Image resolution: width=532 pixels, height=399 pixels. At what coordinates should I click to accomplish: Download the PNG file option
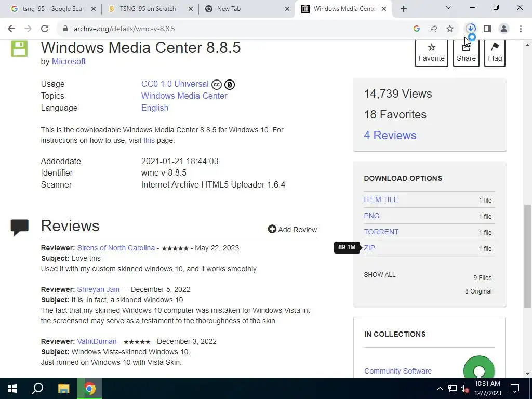pyautogui.click(x=371, y=216)
